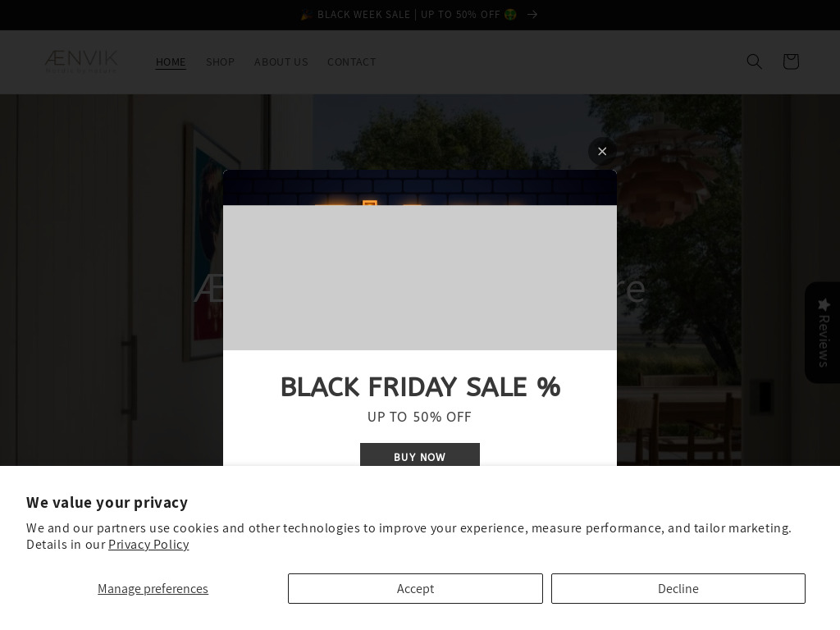The width and height of the screenshot is (840, 630).
Task: Open the CONTACT page
Action: point(351,62)
